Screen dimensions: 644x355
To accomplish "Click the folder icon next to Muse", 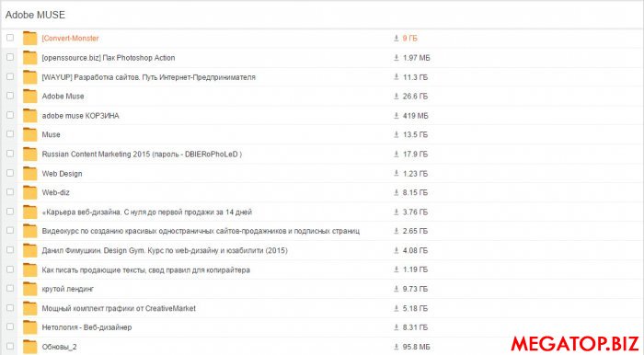I will [x=29, y=134].
